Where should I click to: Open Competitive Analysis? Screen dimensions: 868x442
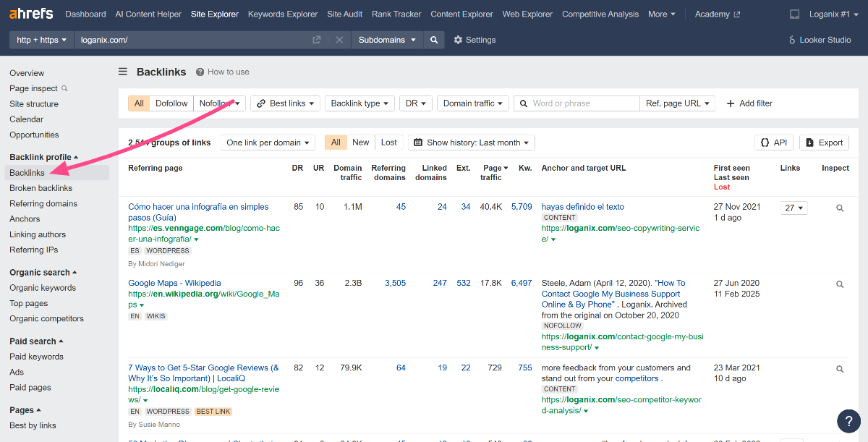click(x=600, y=14)
